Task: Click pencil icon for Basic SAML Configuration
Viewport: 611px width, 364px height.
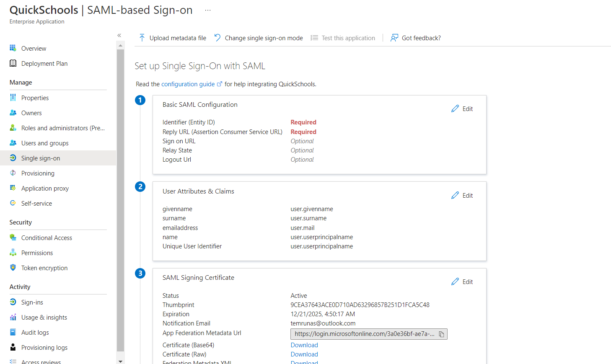Action: coord(455,108)
